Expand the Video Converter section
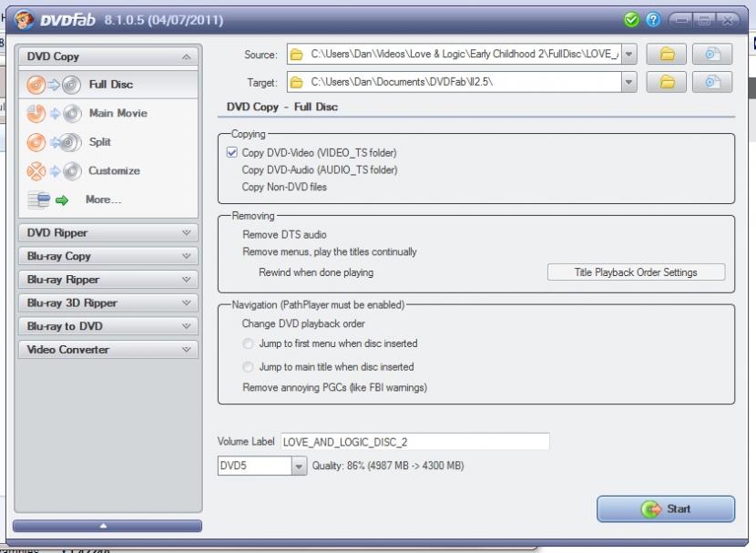The width and height of the screenshot is (756, 553). click(186, 350)
